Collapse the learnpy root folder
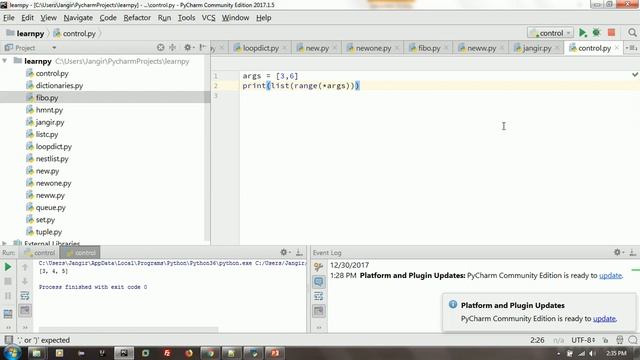This screenshot has width=640, height=360. pyautogui.click(x=5, y=61)
